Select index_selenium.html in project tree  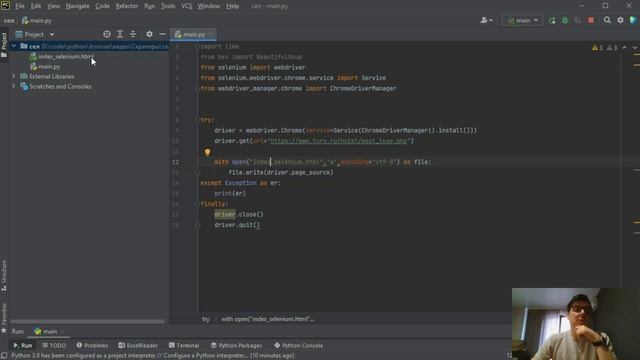pyautogui.click(x=65, y=56)
